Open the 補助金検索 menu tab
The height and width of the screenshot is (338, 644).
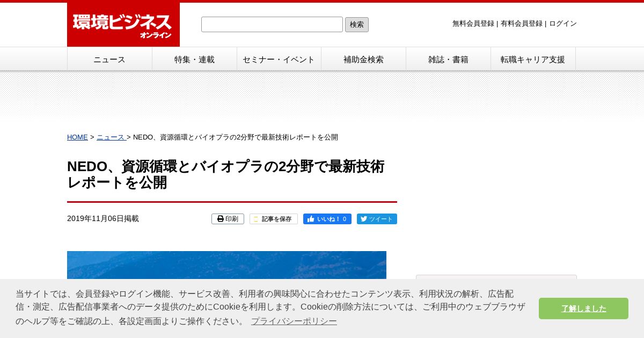pyautogui.click(x=363, y=59)
